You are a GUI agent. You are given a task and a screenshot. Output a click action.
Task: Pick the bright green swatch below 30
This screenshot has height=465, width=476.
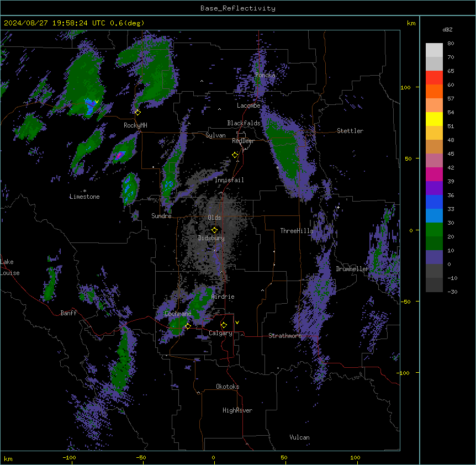[x=434, y=230]
